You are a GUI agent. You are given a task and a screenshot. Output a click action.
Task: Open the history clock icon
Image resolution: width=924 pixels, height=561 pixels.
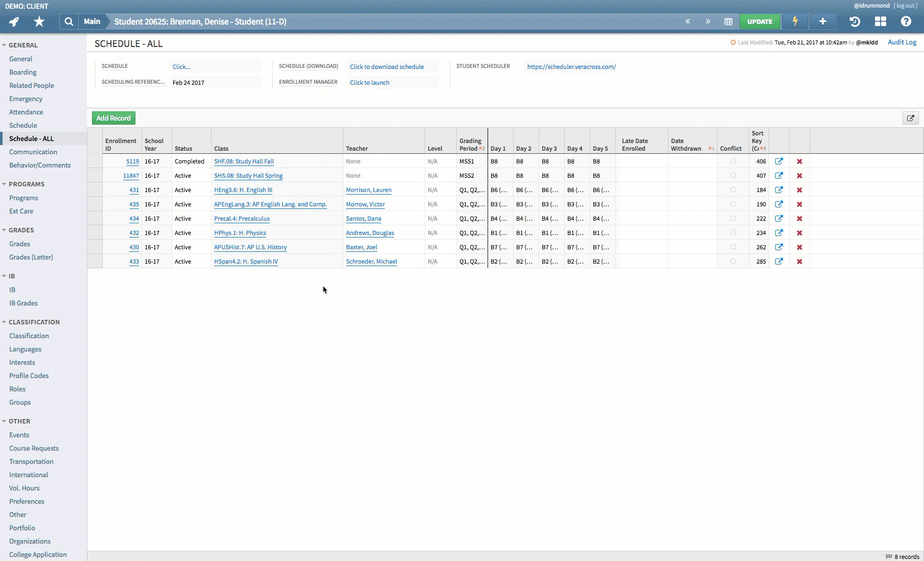pyautogui.click(x=854, y=21)
